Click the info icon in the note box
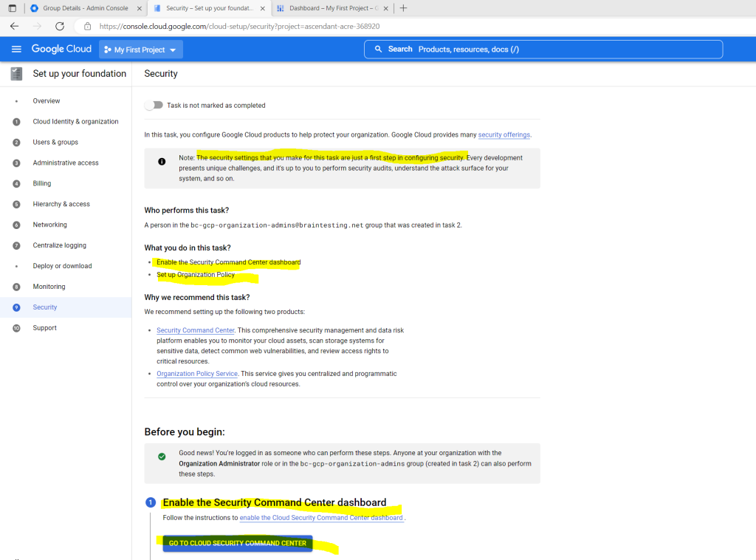The height and width of the screenshot is (560, 756). (x=162, y=162)
